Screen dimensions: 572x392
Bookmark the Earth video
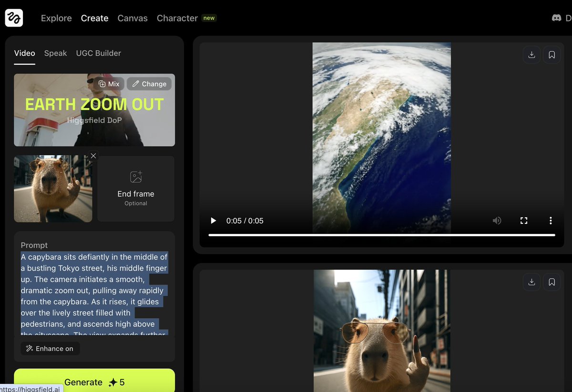(x=552, y=55)
